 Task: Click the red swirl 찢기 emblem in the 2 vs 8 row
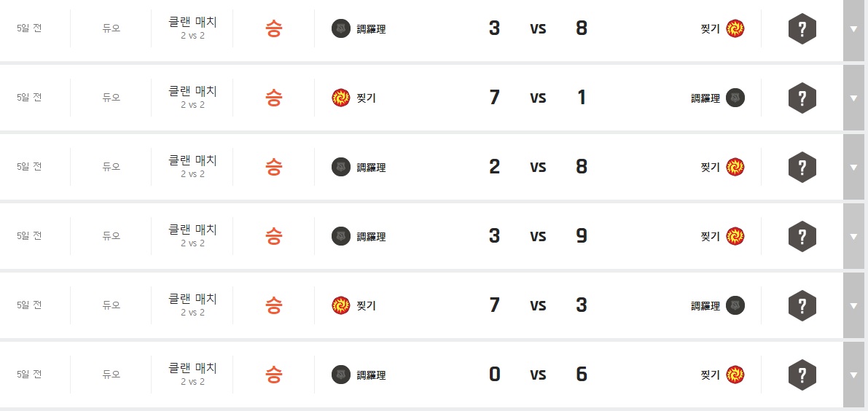click(x=735, y=167)
